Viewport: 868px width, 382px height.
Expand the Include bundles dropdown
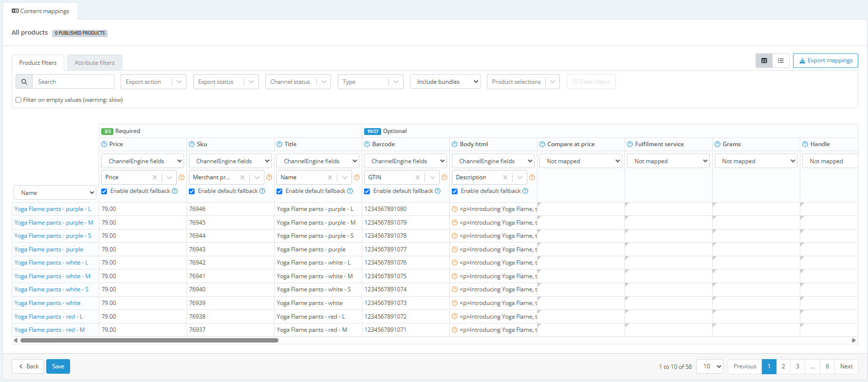pyautogui.click(x=445, y=82)
